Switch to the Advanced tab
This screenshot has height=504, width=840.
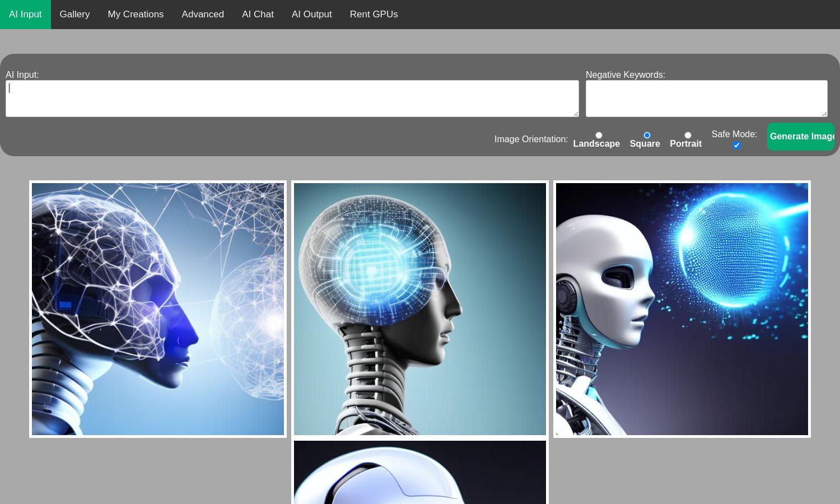pyautogui.click(x=203, y=15)
